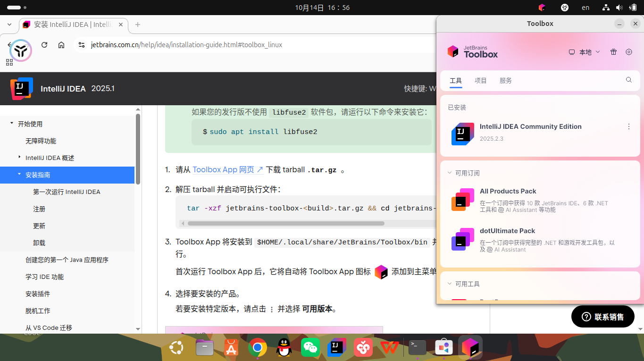Open 注册 page in sidebar
The height and width of the screenshot is (361, 644).
[x=39, y=209]
